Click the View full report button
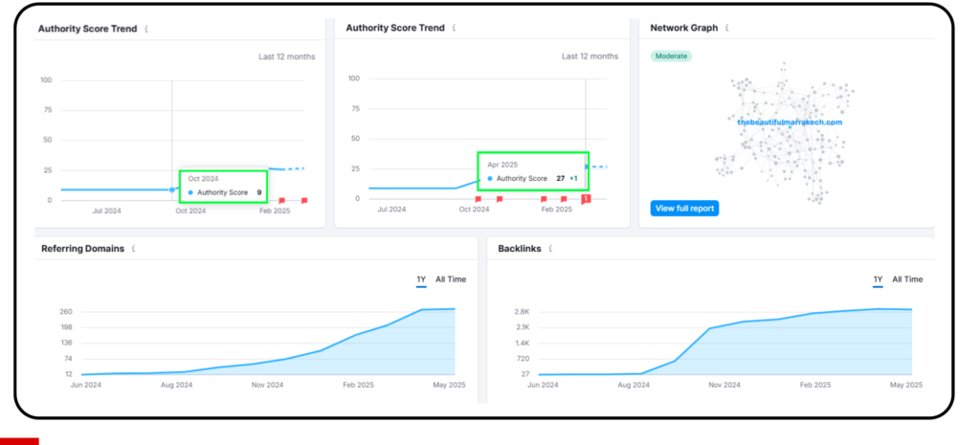 pyautogui.click(x=684, y=208)
